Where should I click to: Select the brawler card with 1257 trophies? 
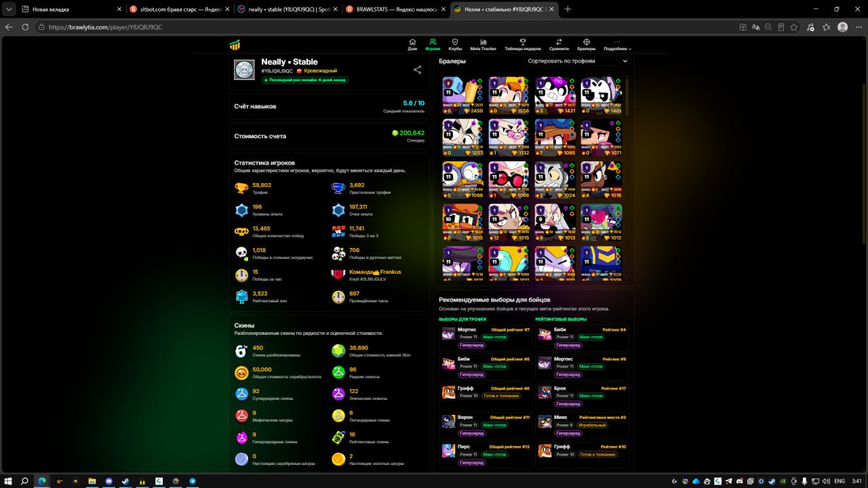[463, 138]
